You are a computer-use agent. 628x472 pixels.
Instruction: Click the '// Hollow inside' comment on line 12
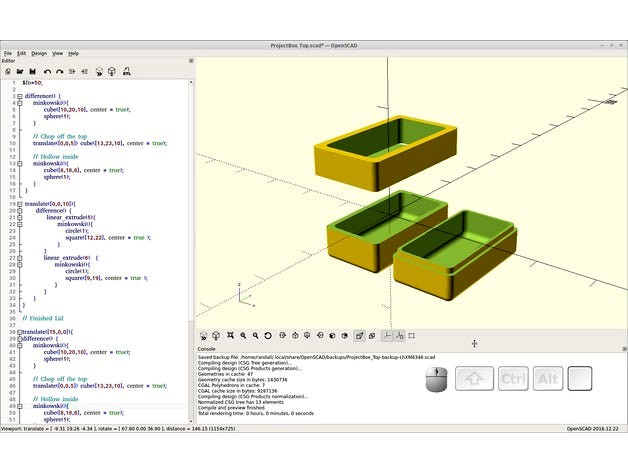(x=55, y=157)
